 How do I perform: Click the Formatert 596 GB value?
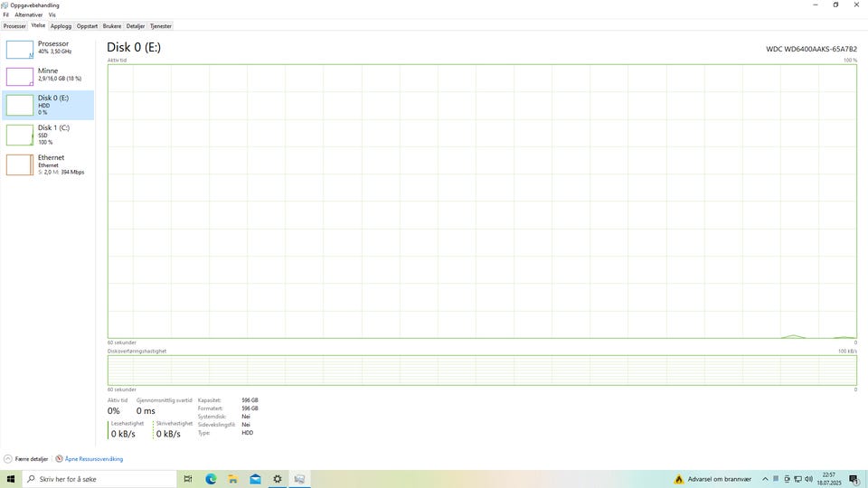click(x=250, y=408)
